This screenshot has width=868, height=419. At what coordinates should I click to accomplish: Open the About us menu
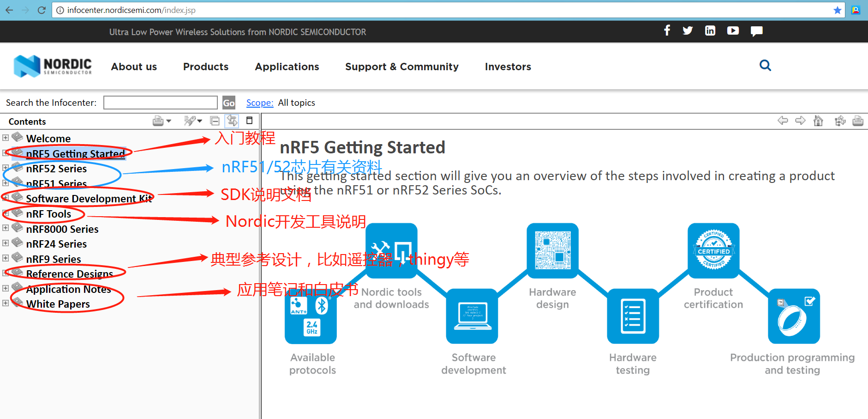[x=134, y=67]
